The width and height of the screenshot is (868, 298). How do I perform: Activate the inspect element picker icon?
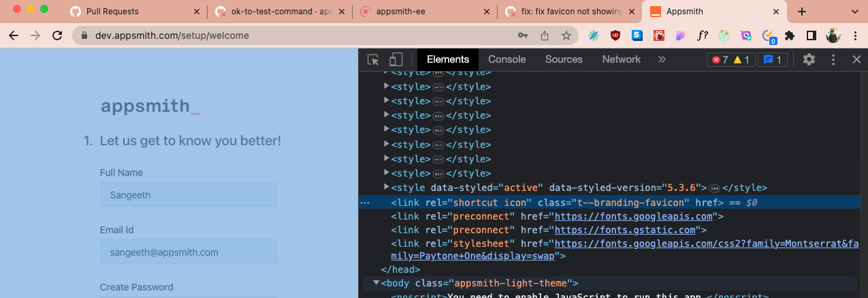[x=373, y=59]
